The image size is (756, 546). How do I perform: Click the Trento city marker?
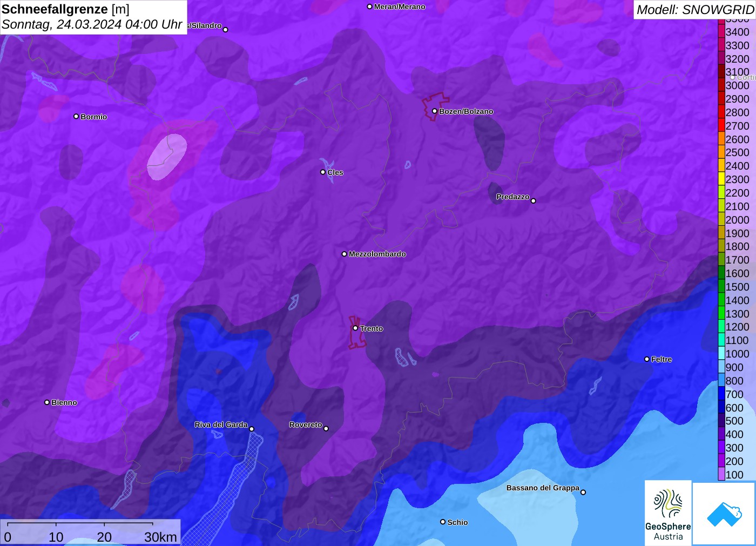coord(355,328)
